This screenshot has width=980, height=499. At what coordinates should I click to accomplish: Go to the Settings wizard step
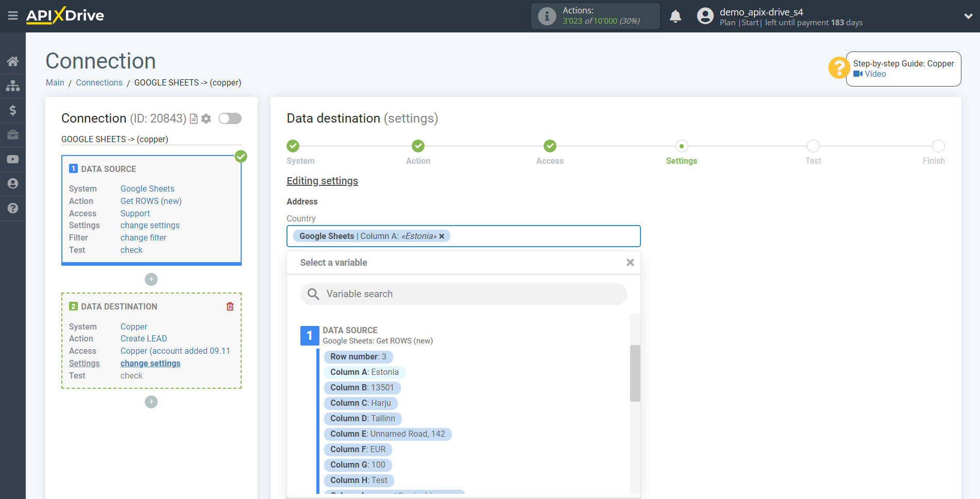pyautogui.click(x=682, y=146)
